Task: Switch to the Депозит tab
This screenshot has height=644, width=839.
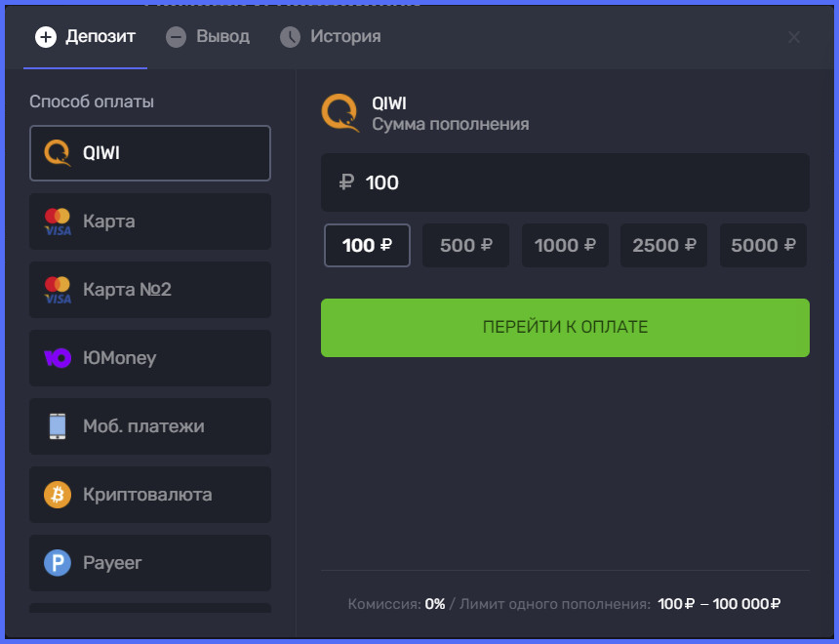Action: [85, 37]
